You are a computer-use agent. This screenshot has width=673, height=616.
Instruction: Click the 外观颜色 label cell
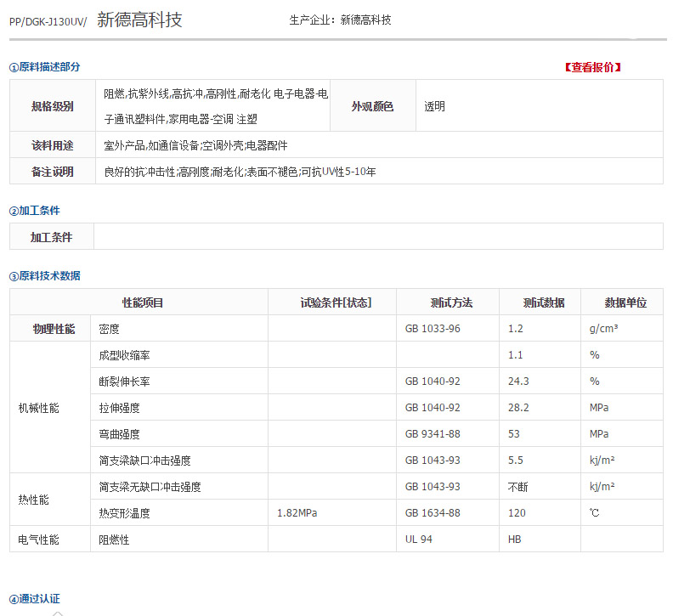coord(372,105)
